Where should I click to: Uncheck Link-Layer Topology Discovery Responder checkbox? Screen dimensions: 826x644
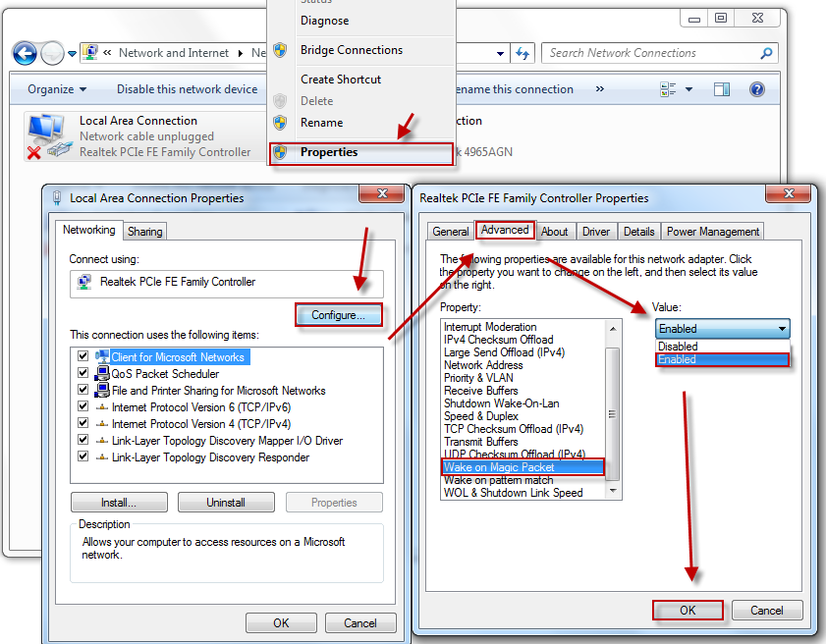pos(83,456)
